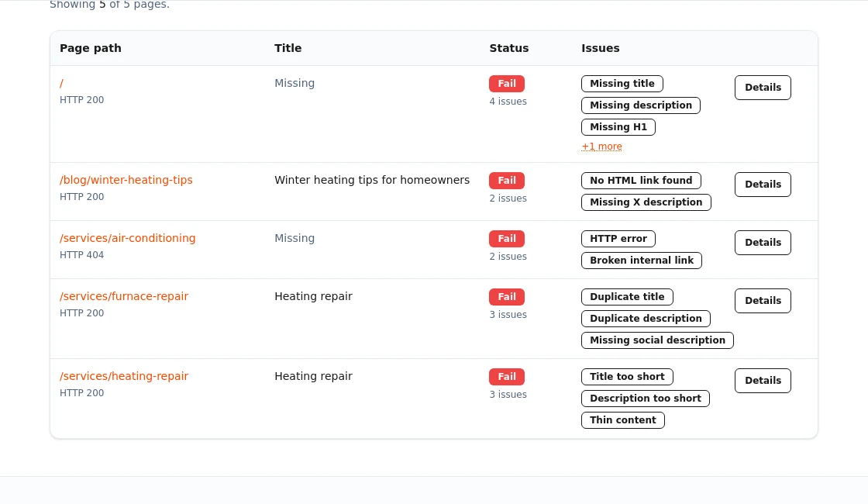Click the 'Page path' column header
868x504 pixels.
pos(90,48)
